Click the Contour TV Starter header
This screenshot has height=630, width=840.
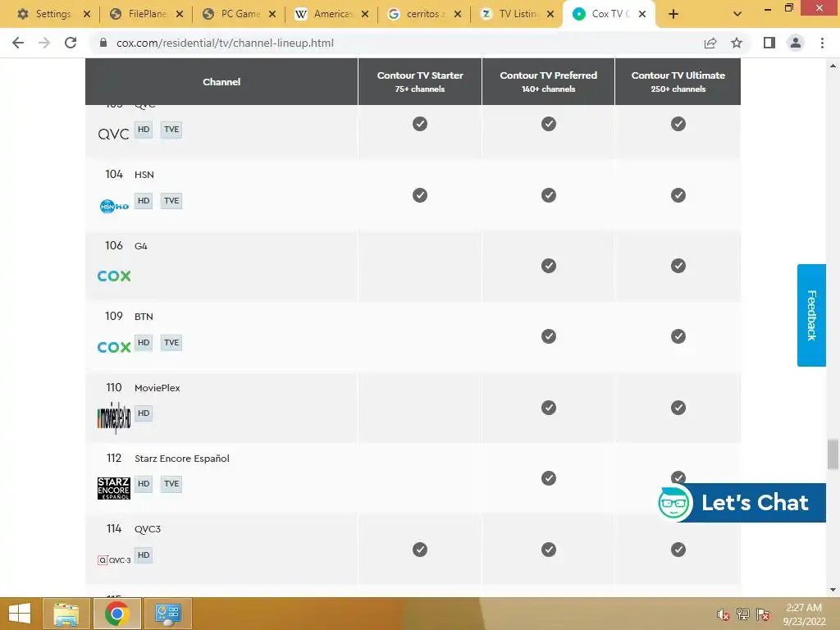(420, 81)
